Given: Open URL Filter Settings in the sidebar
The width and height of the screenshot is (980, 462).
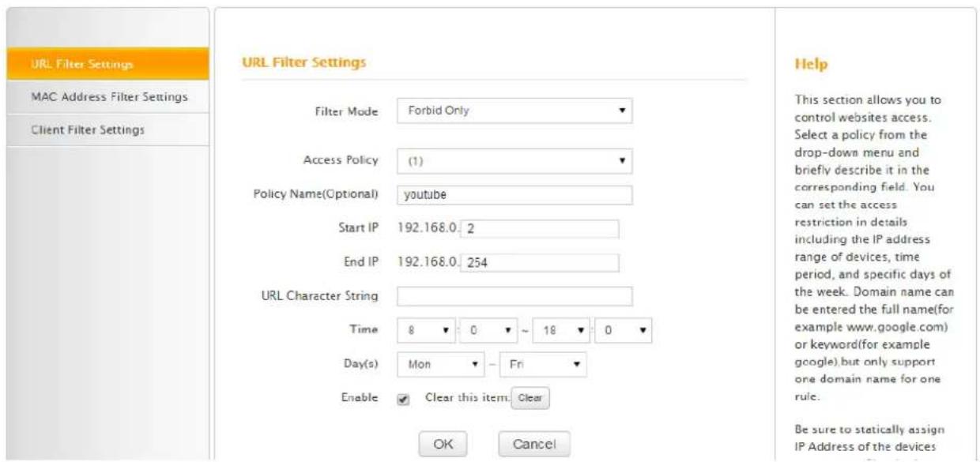Looking at the screenshot, I should 107,64.
